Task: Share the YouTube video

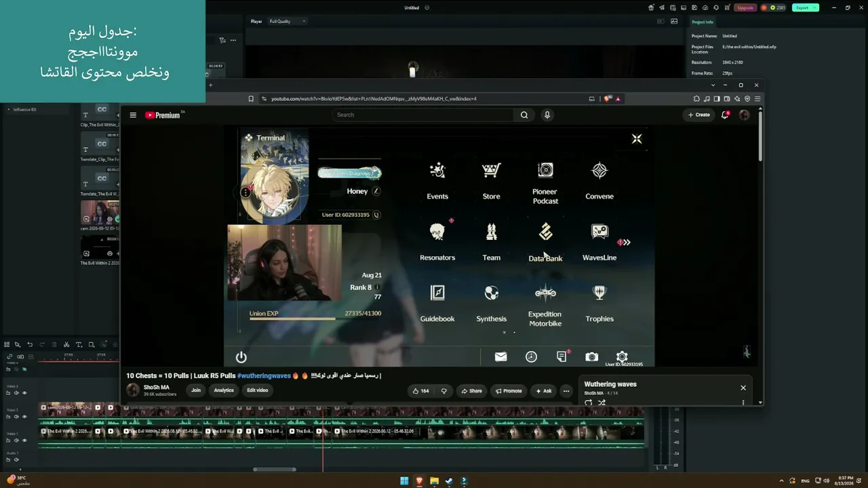Action: click(x=471, y=391)
